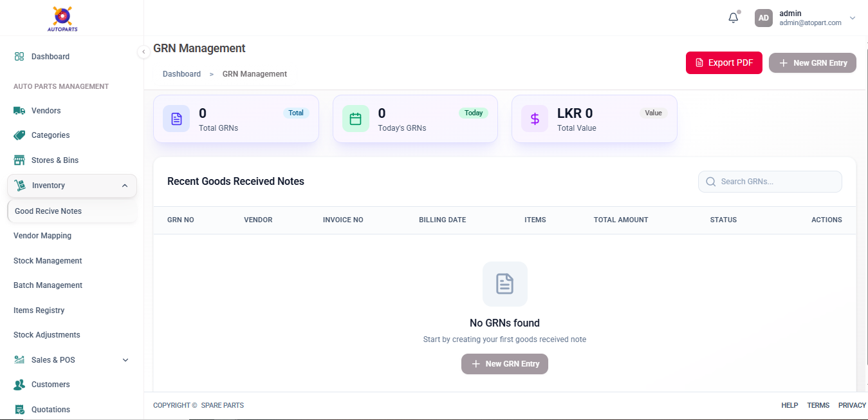Select Stock Management menu item
Screen dimensions: 868x420
tap(48, 261)
